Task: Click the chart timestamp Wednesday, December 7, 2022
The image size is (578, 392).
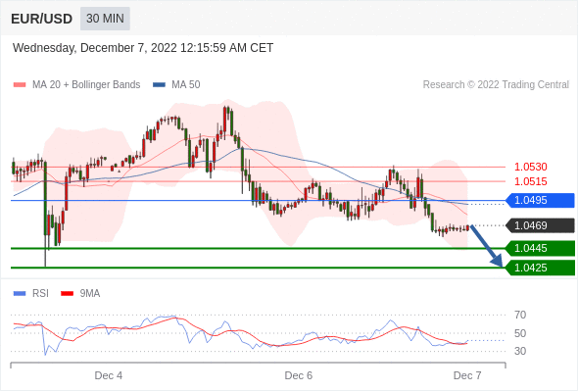Action: tap(143, 48)
